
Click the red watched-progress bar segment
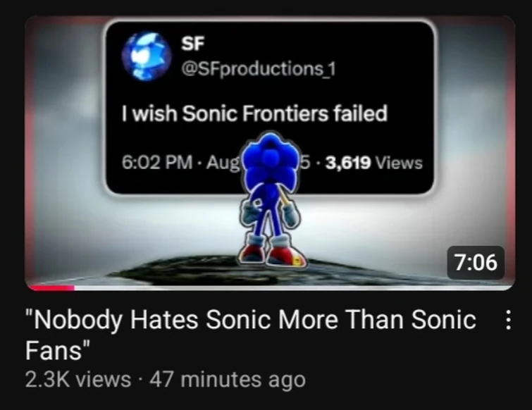point(49,287)
